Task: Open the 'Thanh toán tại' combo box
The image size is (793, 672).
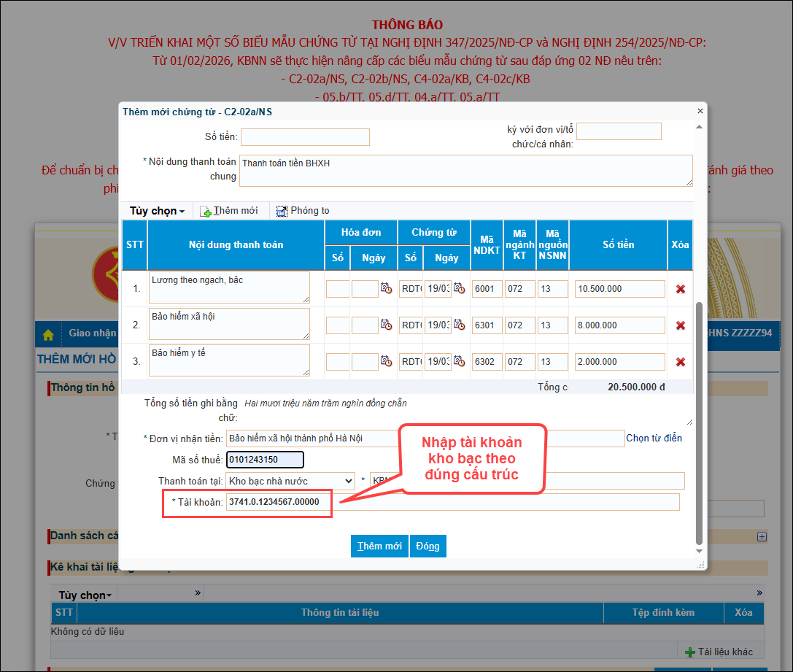Action: 290,481
